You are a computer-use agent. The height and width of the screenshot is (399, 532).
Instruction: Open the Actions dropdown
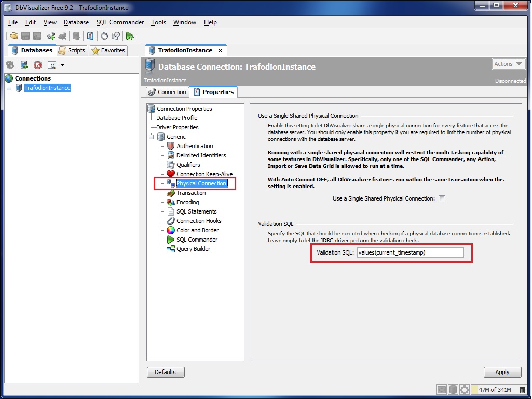click(509, 64)
